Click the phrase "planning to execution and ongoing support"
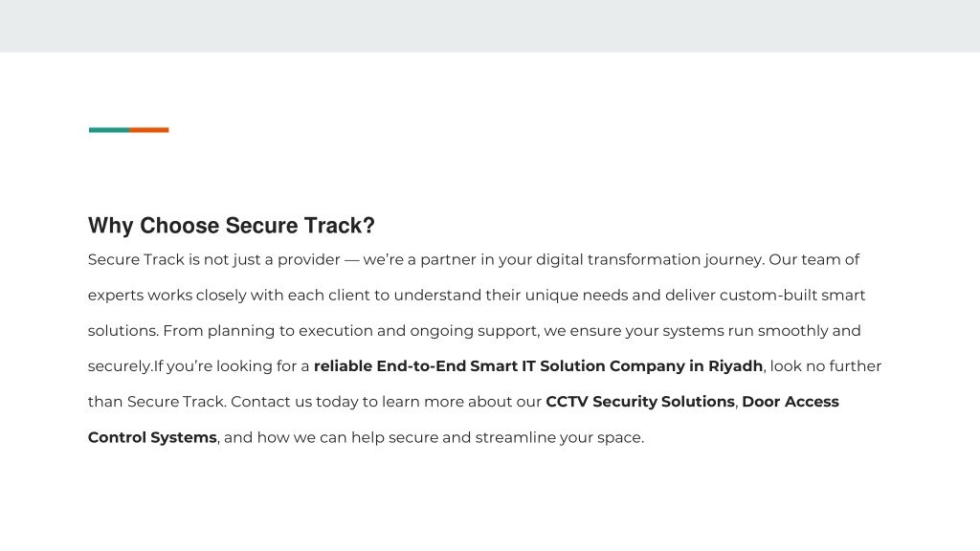Viewport: 980px width, 551px height. (x=372, y=331)
